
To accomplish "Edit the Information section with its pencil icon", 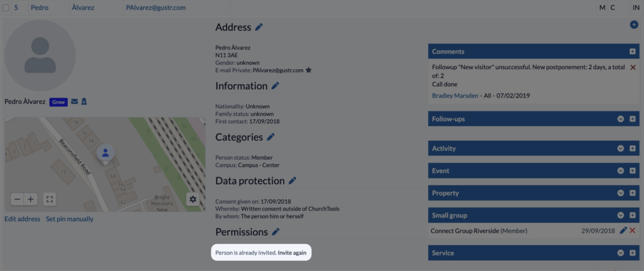I will [x=275, y=86].
